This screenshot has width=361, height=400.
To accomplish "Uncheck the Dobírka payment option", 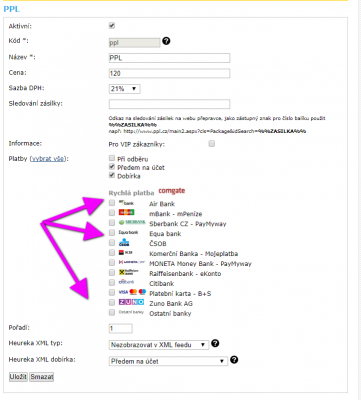I will pyautogui.click(x=112, y=175).
